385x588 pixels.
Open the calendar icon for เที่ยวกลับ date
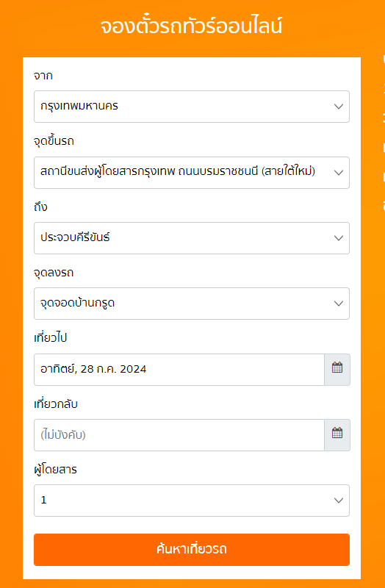click(x=337, y=435)
